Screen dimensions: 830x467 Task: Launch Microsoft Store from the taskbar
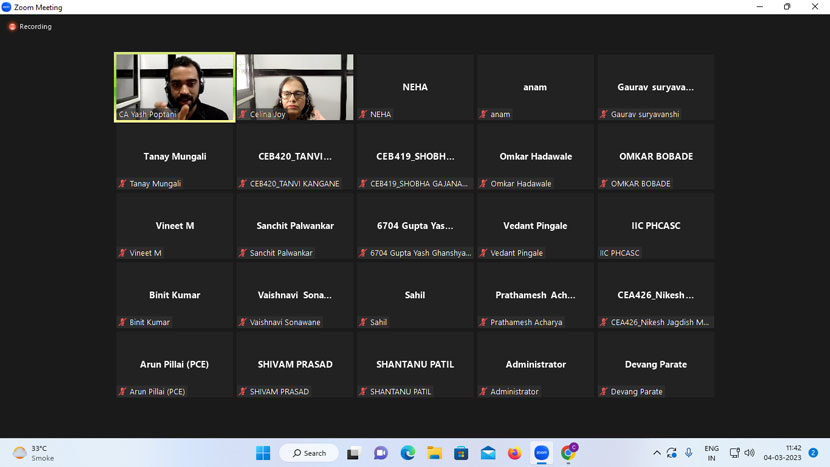pos(461,453)
